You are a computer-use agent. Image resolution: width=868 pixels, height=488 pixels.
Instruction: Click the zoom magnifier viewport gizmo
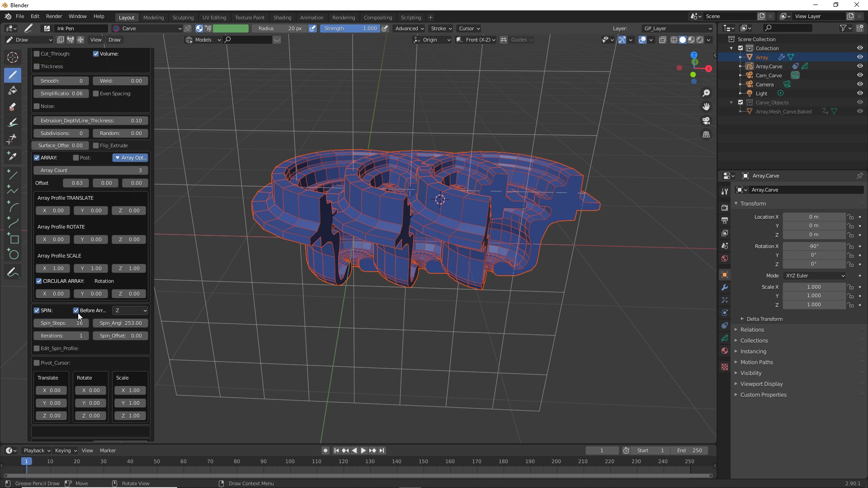(x=706, y=93)
